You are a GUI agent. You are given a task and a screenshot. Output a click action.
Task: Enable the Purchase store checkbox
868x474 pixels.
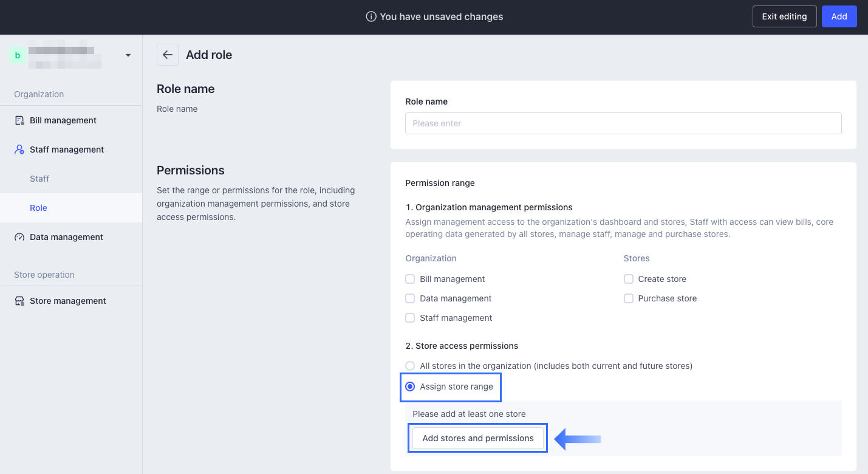click(629, 298)
